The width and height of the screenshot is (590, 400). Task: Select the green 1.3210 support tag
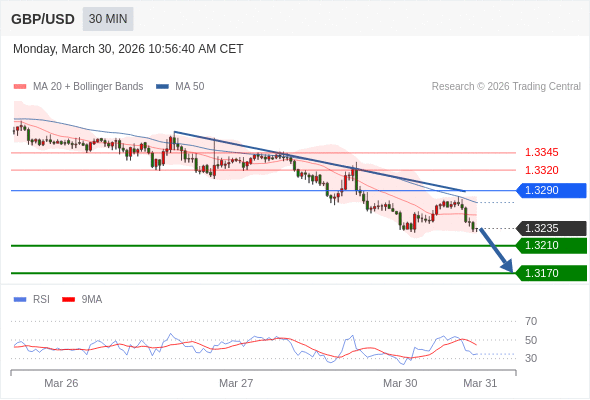[x=551, y=245]
